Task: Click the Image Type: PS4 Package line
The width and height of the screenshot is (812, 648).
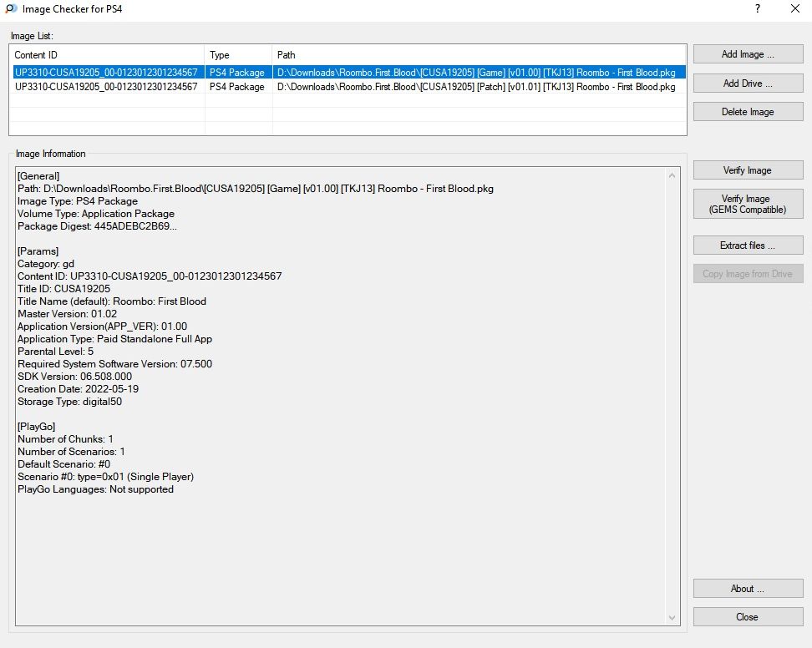Action: 78,201
